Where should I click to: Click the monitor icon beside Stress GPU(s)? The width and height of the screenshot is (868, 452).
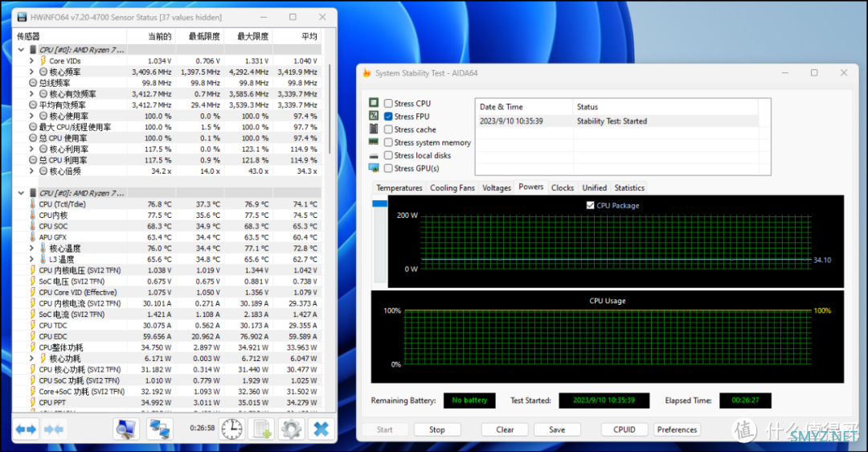point(374,168)
